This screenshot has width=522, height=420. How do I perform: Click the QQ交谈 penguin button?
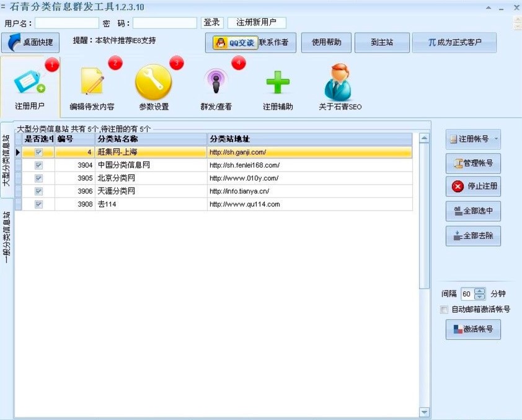pyautogui.click(x=234, y=43)
